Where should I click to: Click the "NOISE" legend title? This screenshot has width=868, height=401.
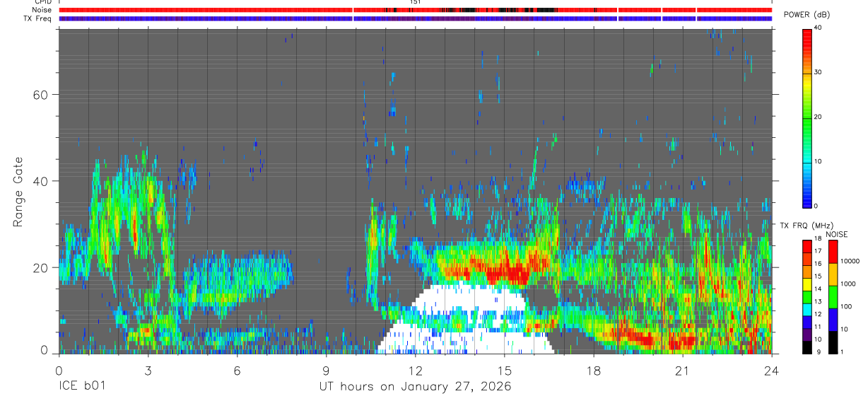point(837,234)
